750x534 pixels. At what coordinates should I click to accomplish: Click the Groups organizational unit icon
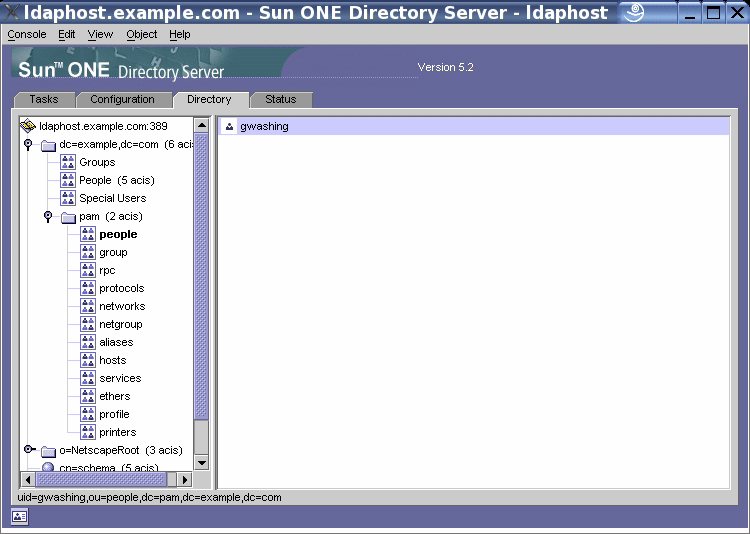[x=68, y=162]
